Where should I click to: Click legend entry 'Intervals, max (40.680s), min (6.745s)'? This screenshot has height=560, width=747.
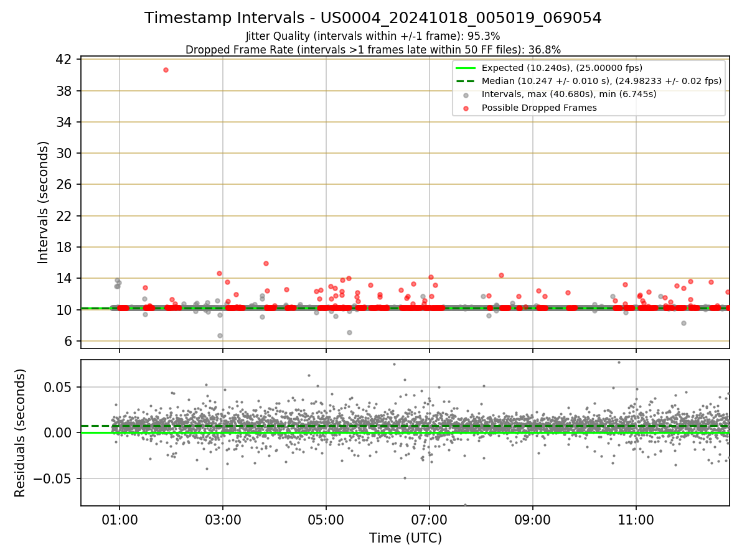[569, 94]
